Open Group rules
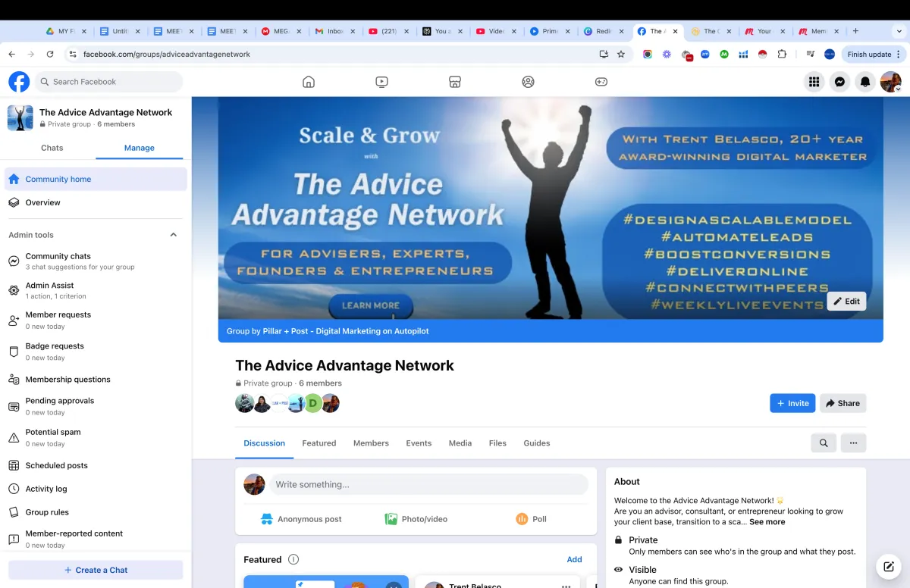This screenshot has width=910, height=588. click(x=96, y=512)
